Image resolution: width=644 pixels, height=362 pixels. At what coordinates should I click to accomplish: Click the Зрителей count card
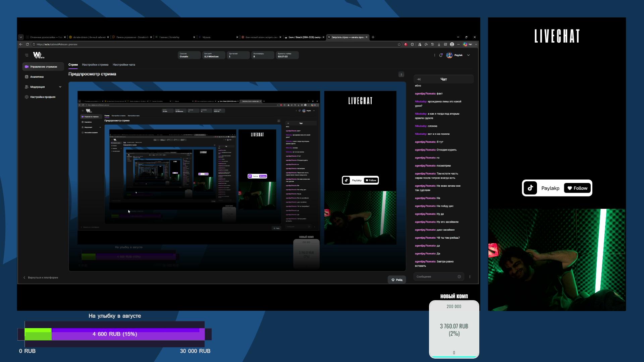tap(238, 55)
